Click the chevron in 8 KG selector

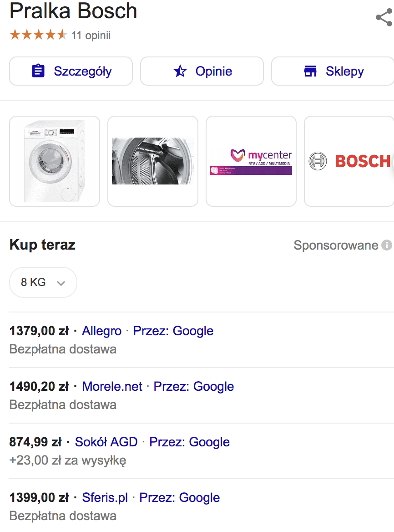[x=61, y=283]
